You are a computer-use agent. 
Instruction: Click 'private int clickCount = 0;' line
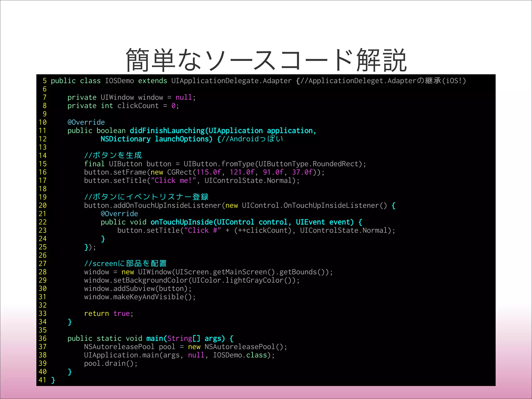[123, 106]
